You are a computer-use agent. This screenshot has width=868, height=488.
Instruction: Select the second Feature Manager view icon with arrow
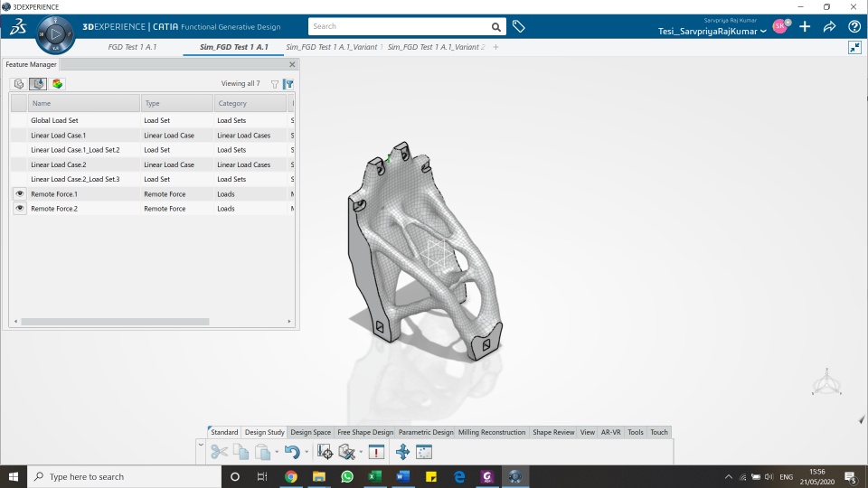click(x=38, y=83)
